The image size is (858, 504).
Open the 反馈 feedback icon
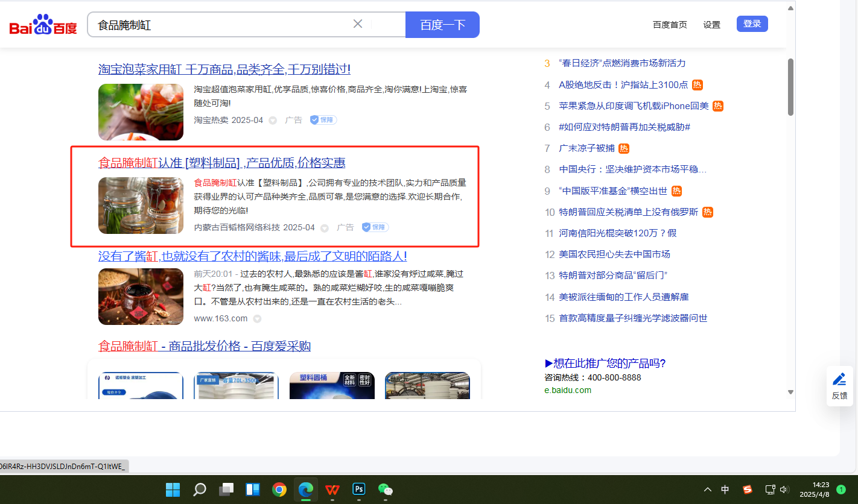[839, 386]
